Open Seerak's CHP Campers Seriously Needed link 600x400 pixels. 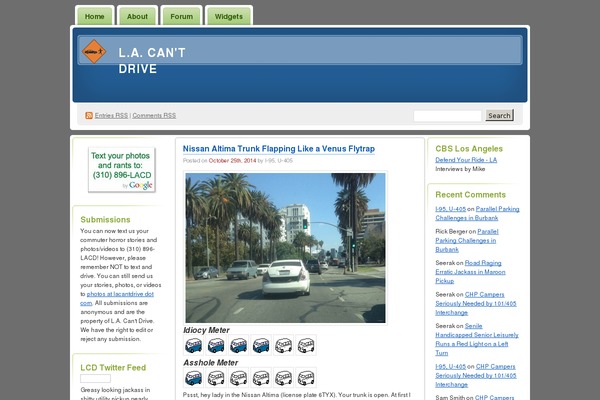(476, 303)
